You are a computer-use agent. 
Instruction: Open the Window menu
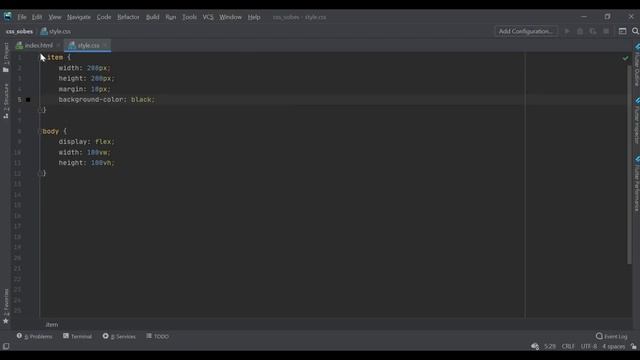click(230, 17)
